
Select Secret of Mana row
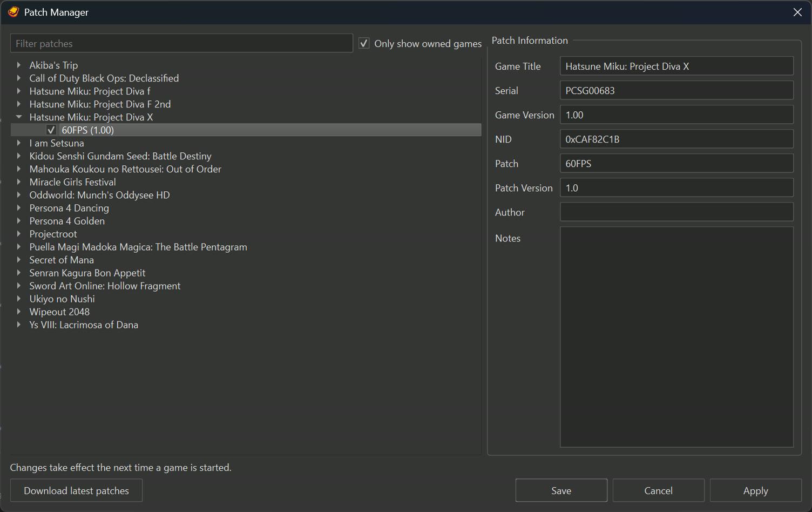point(62,260)
